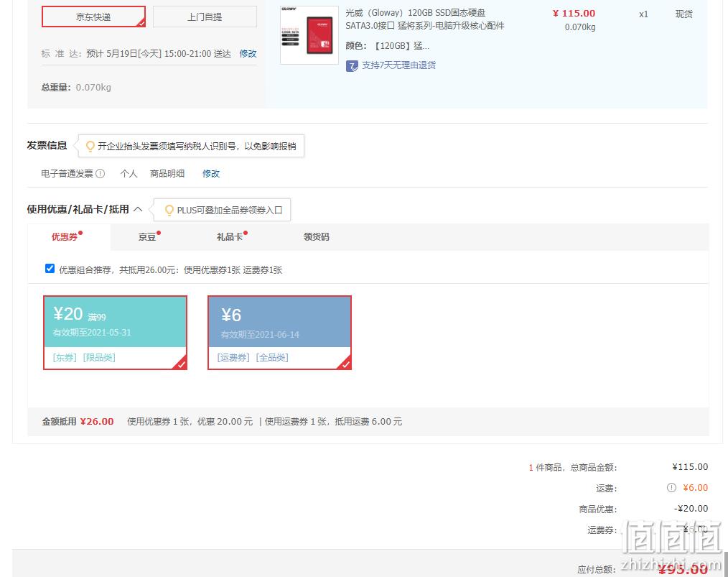Click the 总重量 0.070kg text
This screenshot has width=728, height=577.
pyautogui.click(x=77, y=88)
